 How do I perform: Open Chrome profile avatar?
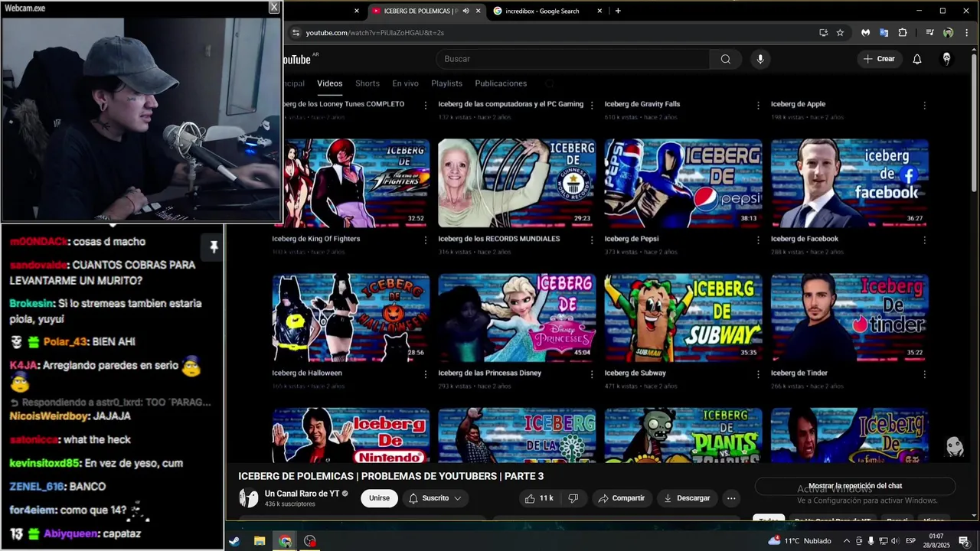click(x=948, y=33)
